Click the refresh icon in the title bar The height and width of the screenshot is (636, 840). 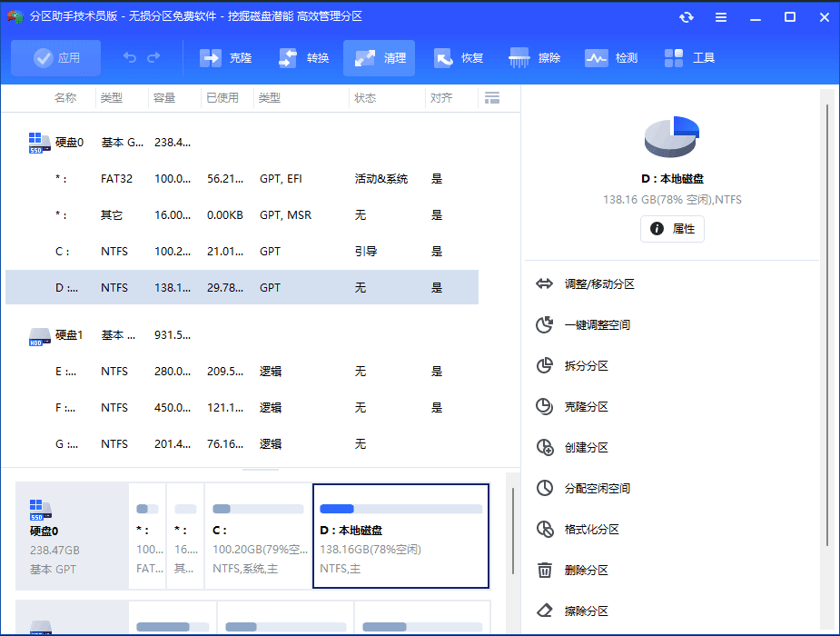[x=687, y=16]
